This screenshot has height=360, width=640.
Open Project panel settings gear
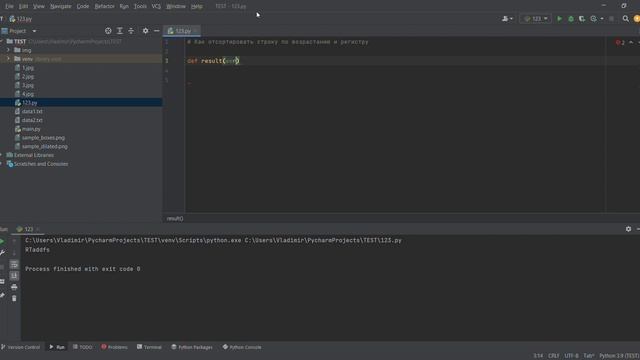click(x=145, y=31)
